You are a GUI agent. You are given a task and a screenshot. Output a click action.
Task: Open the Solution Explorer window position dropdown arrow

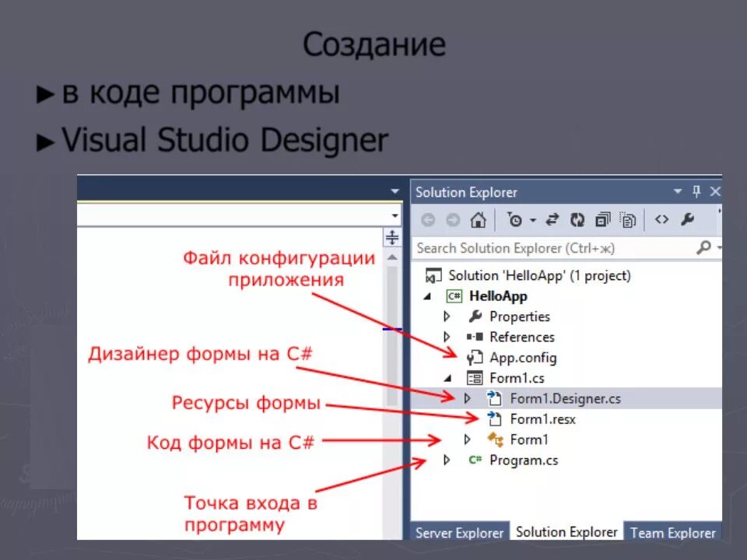pos(678,191)
